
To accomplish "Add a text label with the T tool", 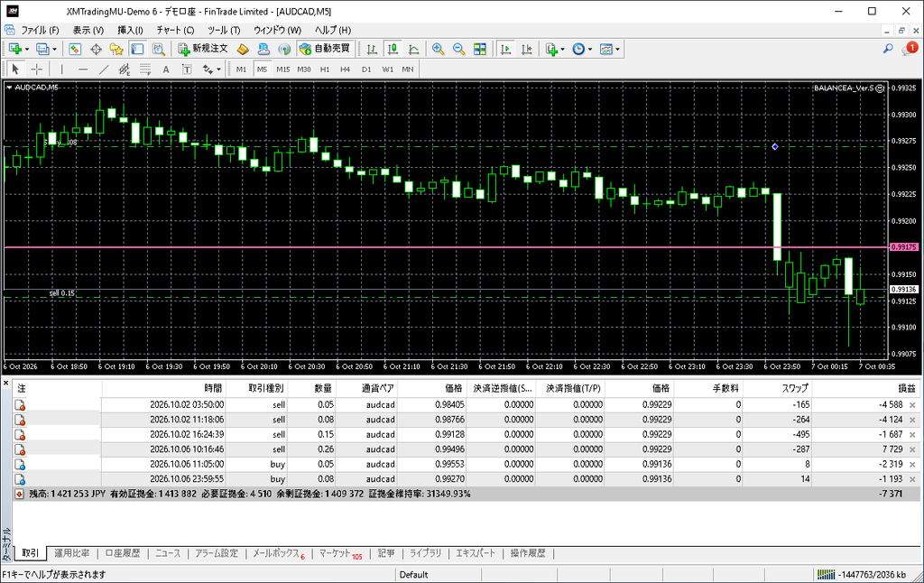I will 187,69.
